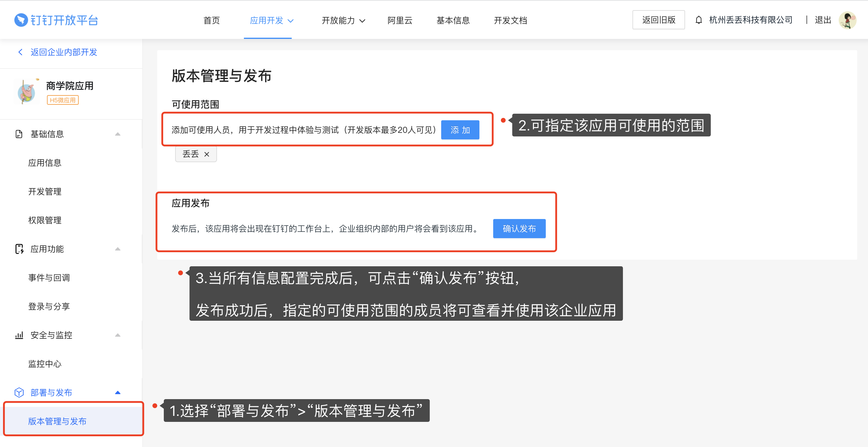Screen dimensions: 868x447
Task: Collapse the 安全与监控 section arrow
Action: click(117, 335)
